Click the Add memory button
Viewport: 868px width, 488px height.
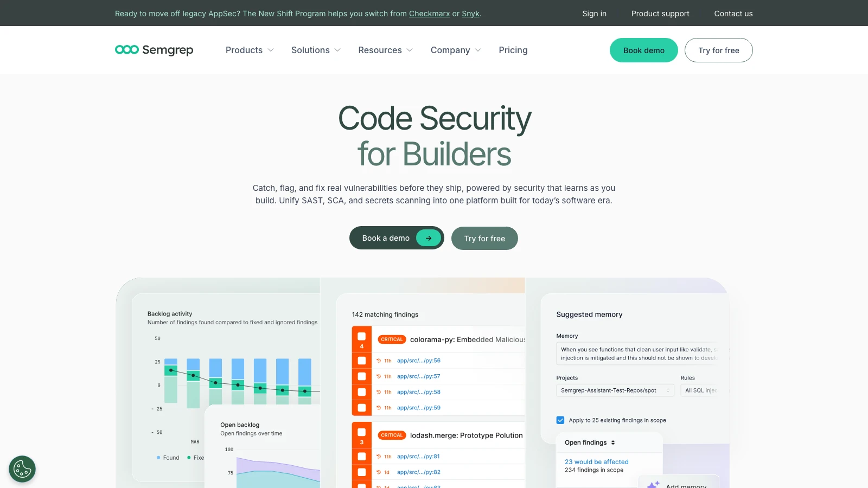tap(679, 482)
